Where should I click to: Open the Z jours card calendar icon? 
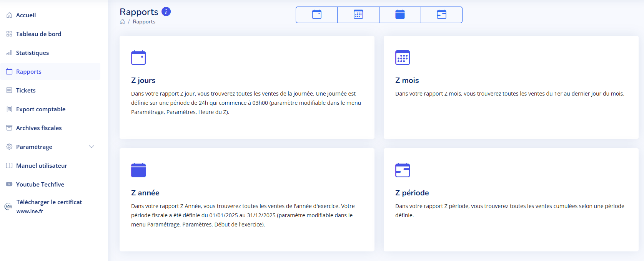point(138,58)
